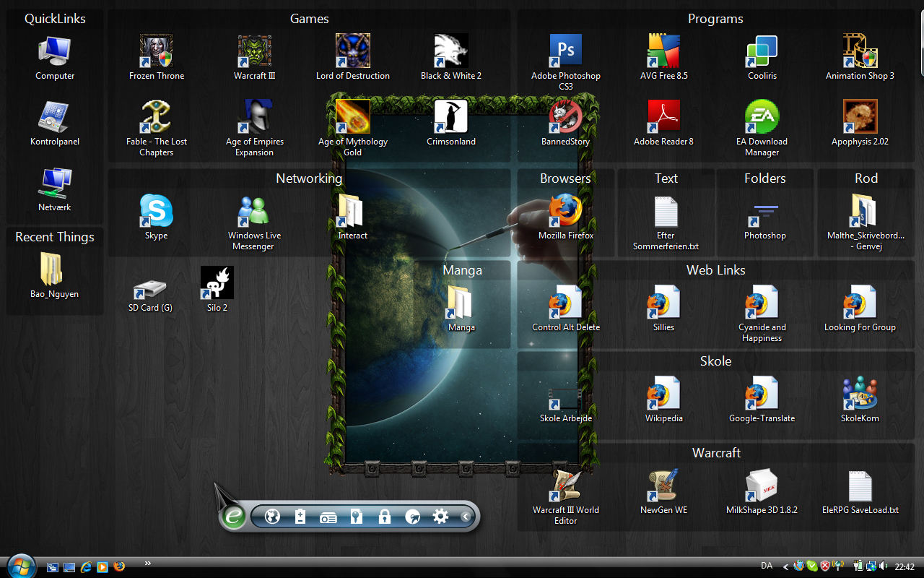Click the globe icon in dock toolbar
Image resolution: width=924 pixels, height=578 pixels.
click(273, 517)
